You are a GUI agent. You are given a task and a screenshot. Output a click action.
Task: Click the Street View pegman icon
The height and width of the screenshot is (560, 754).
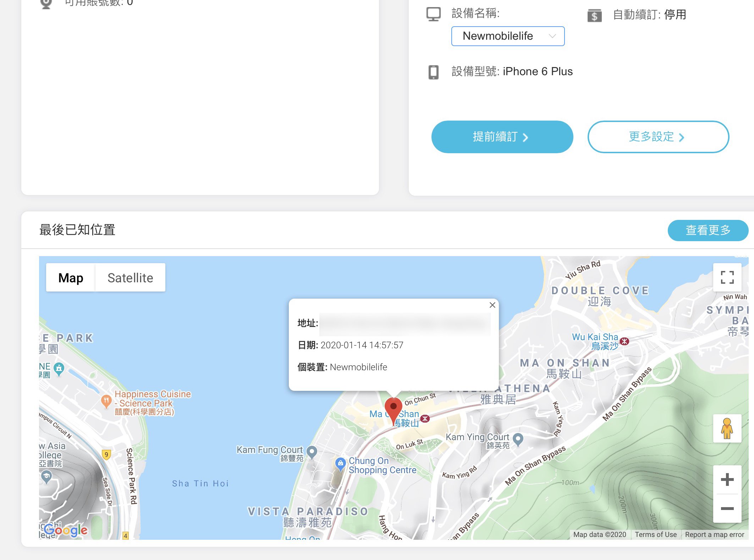pos(727,428)
